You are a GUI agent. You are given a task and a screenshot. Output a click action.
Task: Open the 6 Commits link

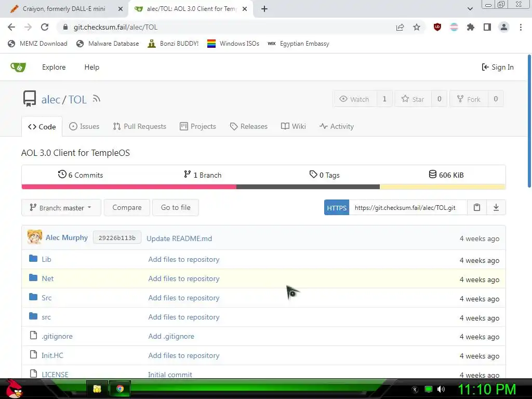81,175
